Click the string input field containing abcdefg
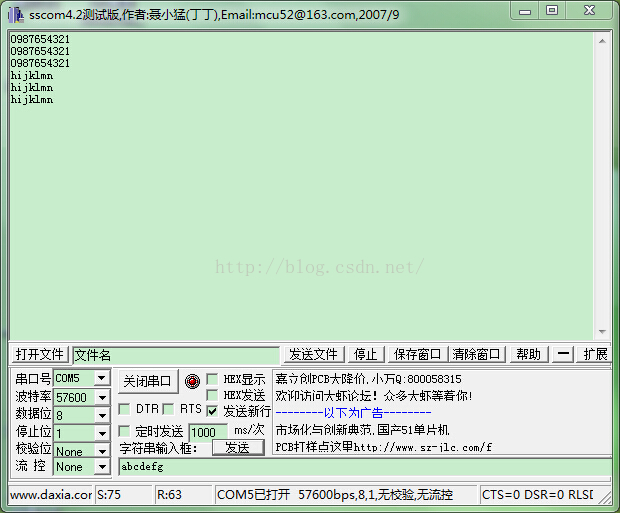The image size is (620, 513). [x=365, y=467]
